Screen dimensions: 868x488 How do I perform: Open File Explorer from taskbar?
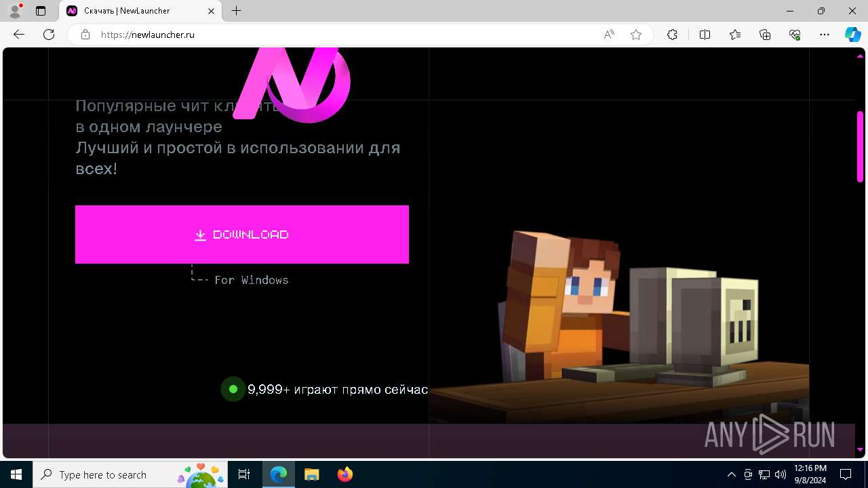click(x=311, y=474)
